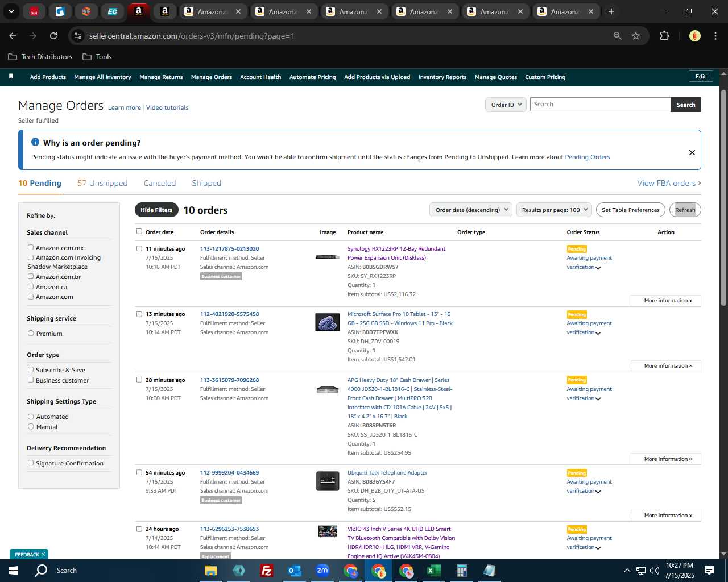Bookmark this page with the star icon
The width and height of the screenshot is (728, 582).
point(636,36)
